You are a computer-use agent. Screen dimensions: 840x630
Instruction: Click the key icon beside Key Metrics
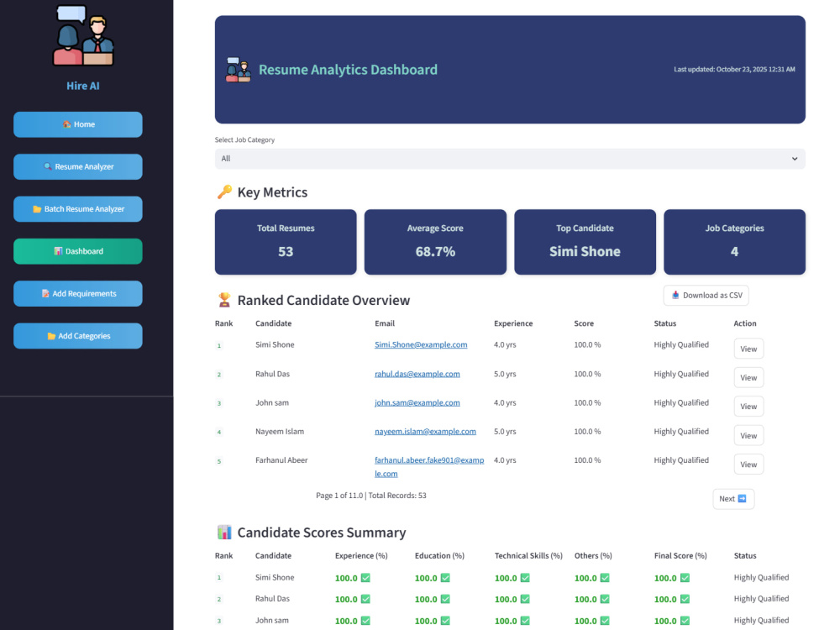224,192
